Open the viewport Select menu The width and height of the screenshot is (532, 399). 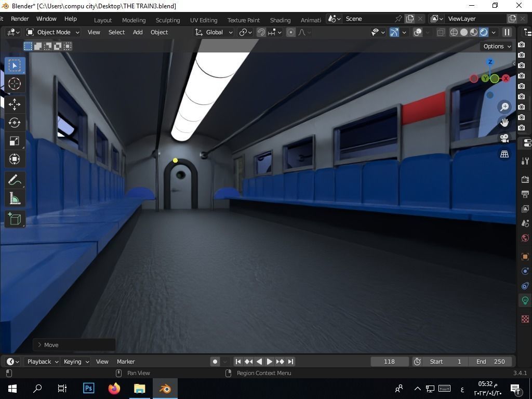(116, 32)
